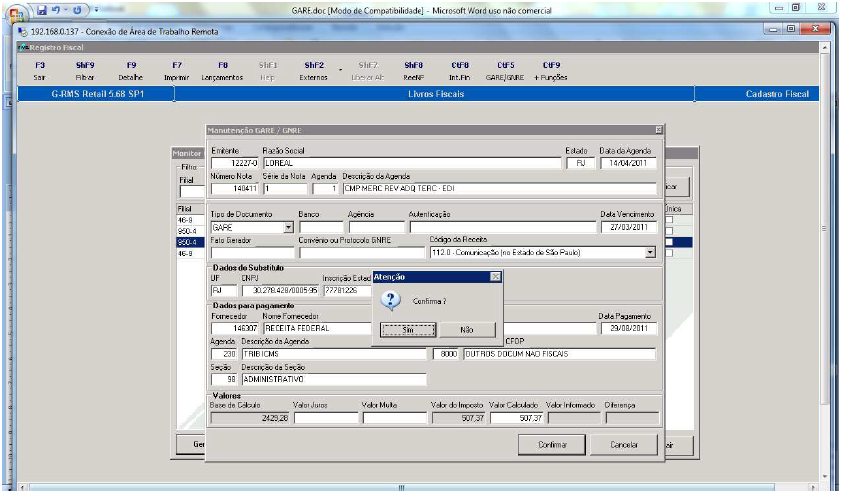Click F8 Lançamentos toolbar item
841x494 pixels.
click(x=222, y=71)
